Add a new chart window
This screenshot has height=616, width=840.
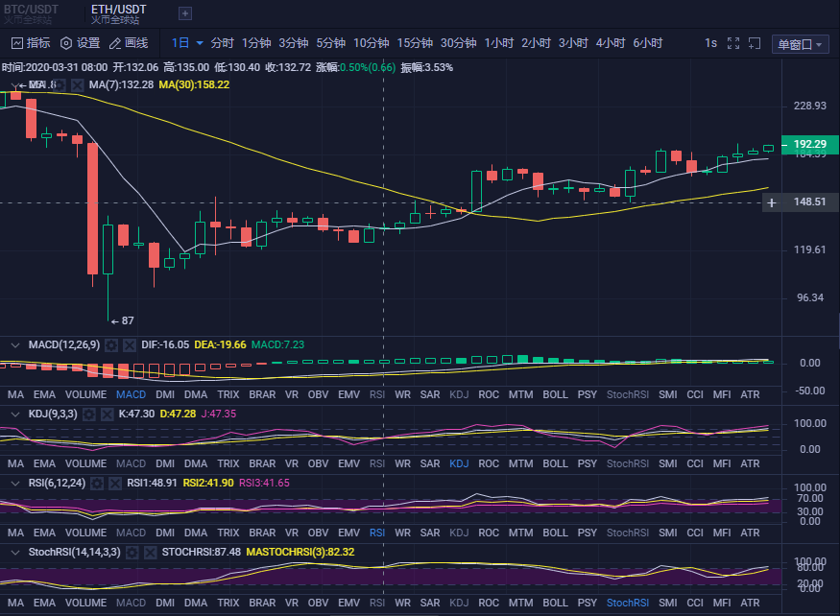click(753, 42)
